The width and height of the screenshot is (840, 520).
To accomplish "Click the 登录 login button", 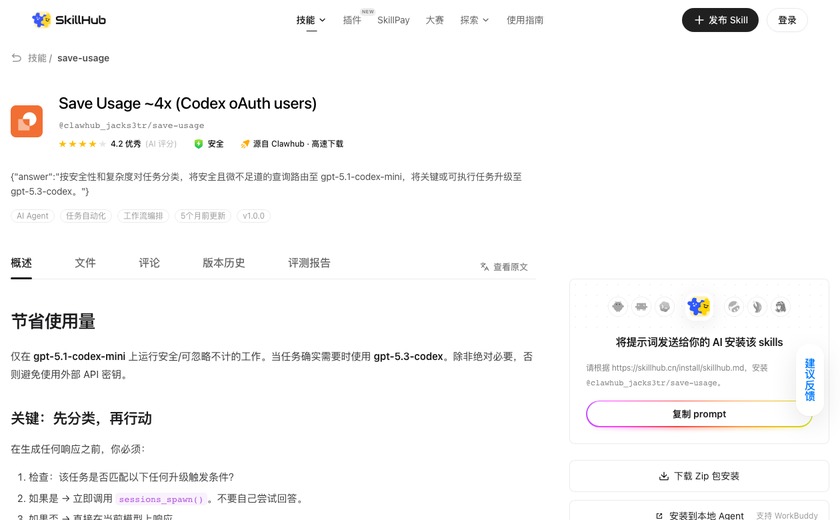I will 787,20.
